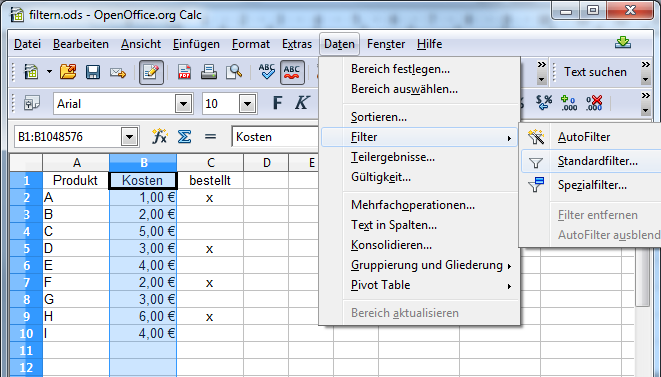Click the Print icon
Image resolution: width=661 pixels, height=377 pixels.
(209, 72)
